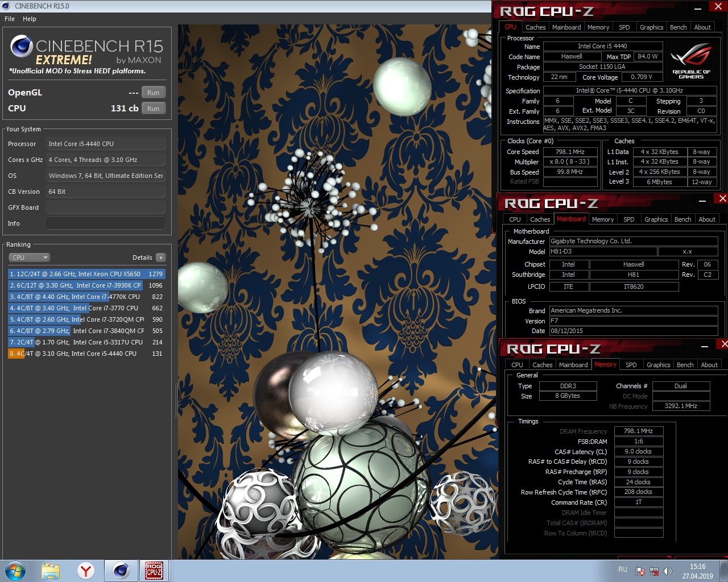Image resolution: width=728 pixels, height=582 pixels.
Task: Open the volume speaker tray icon
Action: coord(667,571)
